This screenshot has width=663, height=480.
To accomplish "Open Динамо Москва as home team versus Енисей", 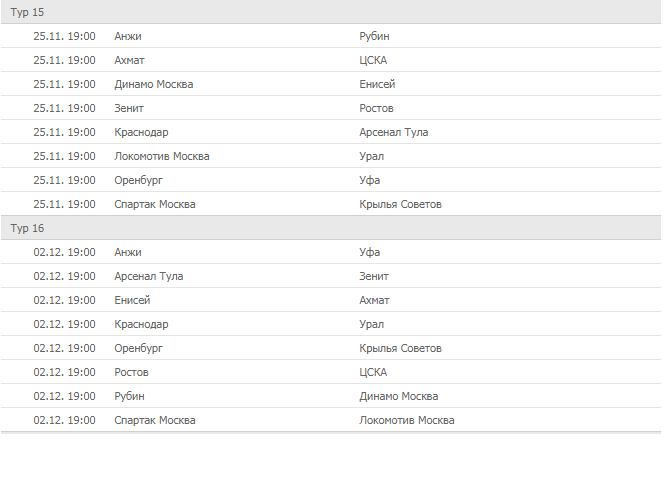I will pyautogui.click(x=154, y=84).
